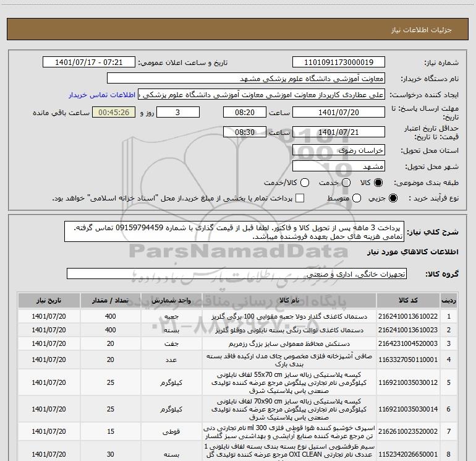This screenshot has width=476, height=461.
Task: Click the ردیف column header
Action: click(449, 301)
